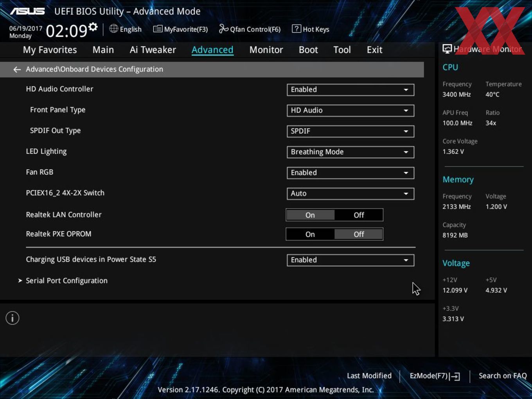Click the globe language icon
The image size is (532, 399).
click(113, 29)
